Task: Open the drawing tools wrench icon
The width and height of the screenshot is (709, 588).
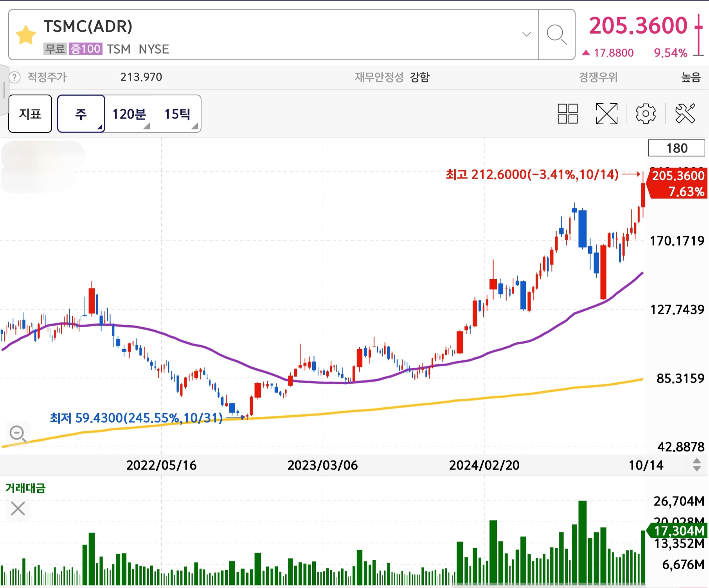Action: click(x=685, y=114)
